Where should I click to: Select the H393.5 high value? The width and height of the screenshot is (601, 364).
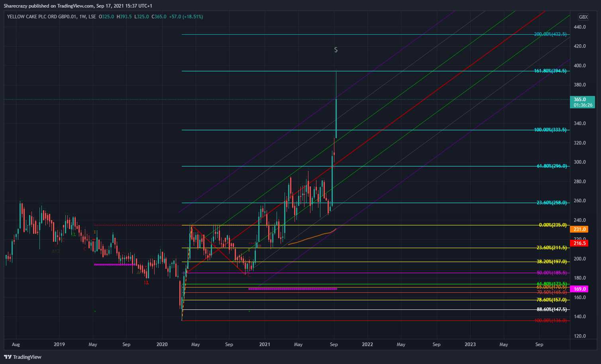pyautogui.click(x=124, y=17)
